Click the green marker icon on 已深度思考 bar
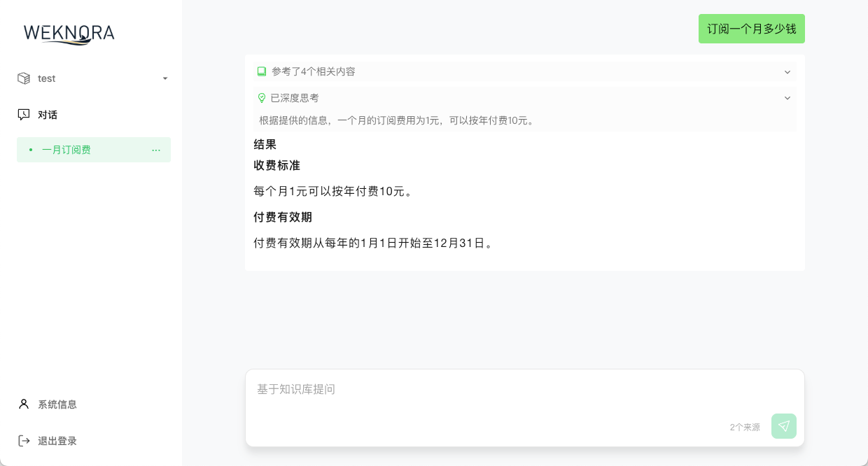The width and height of the screenshot is (868, 466). (x=261, y=98)
